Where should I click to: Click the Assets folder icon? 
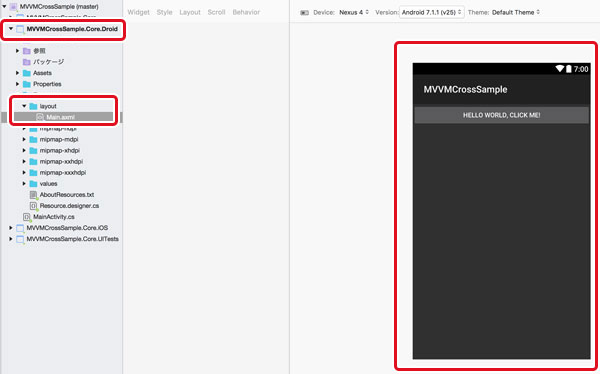27,73
